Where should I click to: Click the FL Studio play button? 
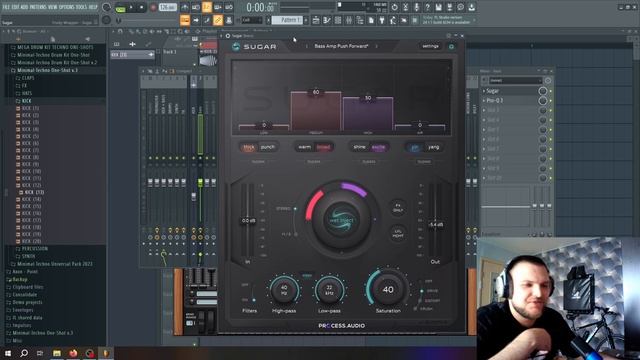(131, 7)
